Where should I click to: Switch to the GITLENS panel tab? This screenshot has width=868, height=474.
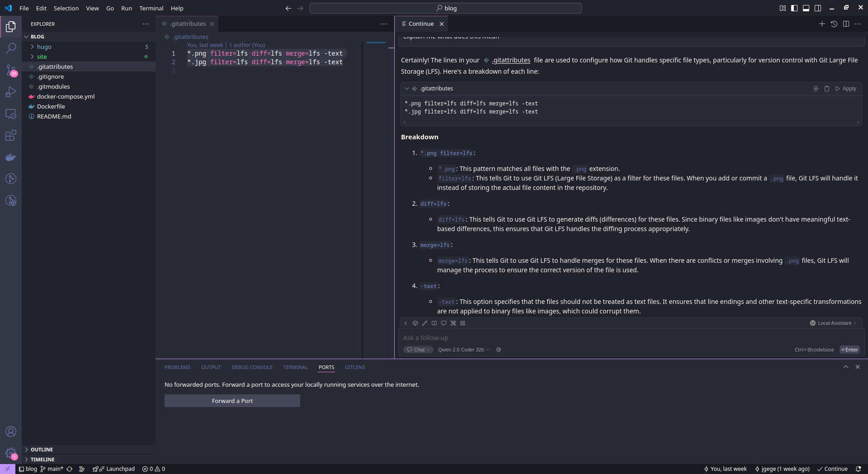coord(355,367)
